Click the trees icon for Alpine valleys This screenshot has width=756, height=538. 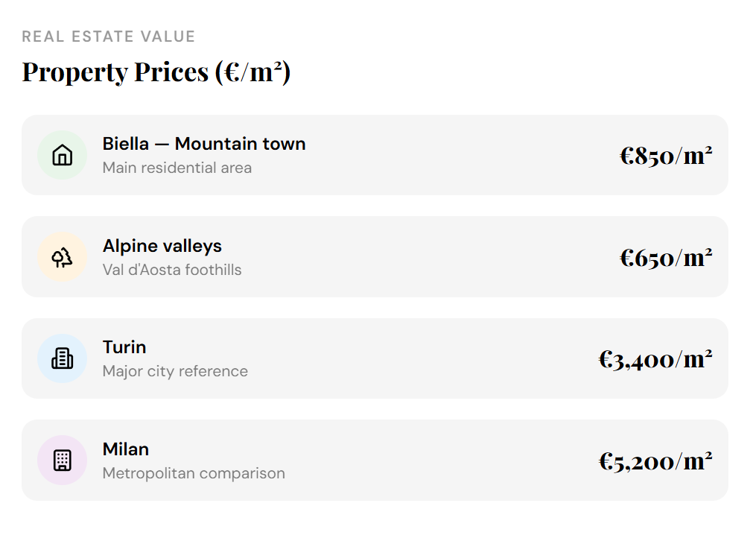(63, 257)
